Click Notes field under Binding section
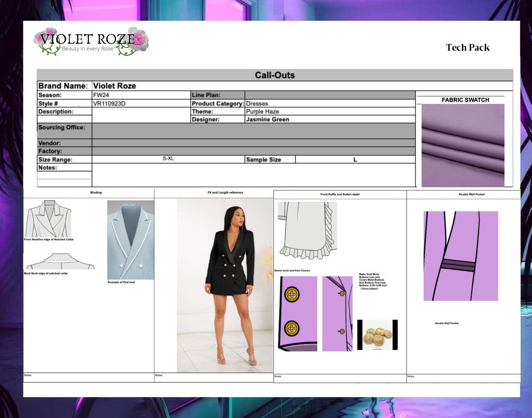This screenshot has width=532, height=418. (x=89, y=377)
